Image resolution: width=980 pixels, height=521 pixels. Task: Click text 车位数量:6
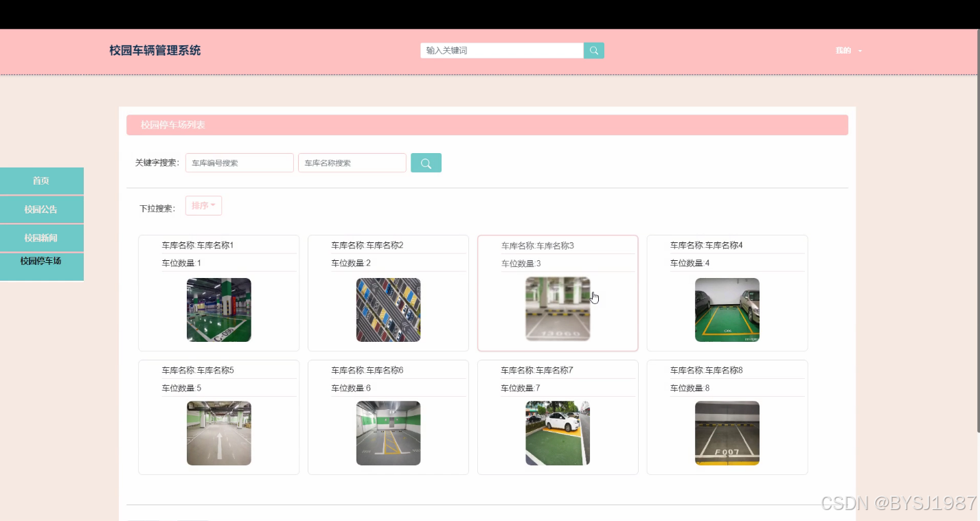click(352, 388)
